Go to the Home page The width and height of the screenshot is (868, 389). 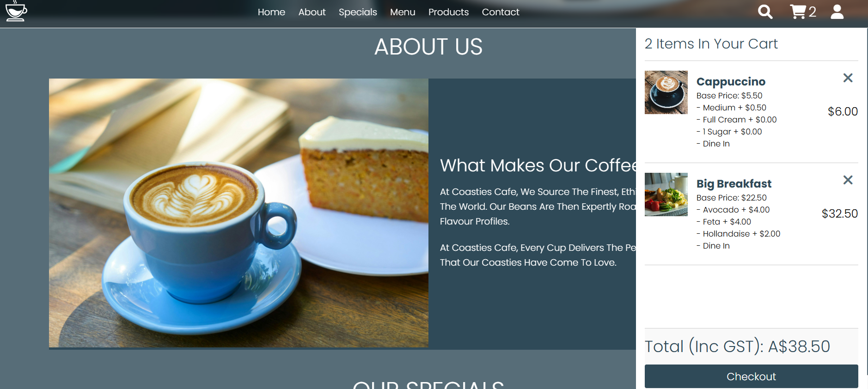271,12
